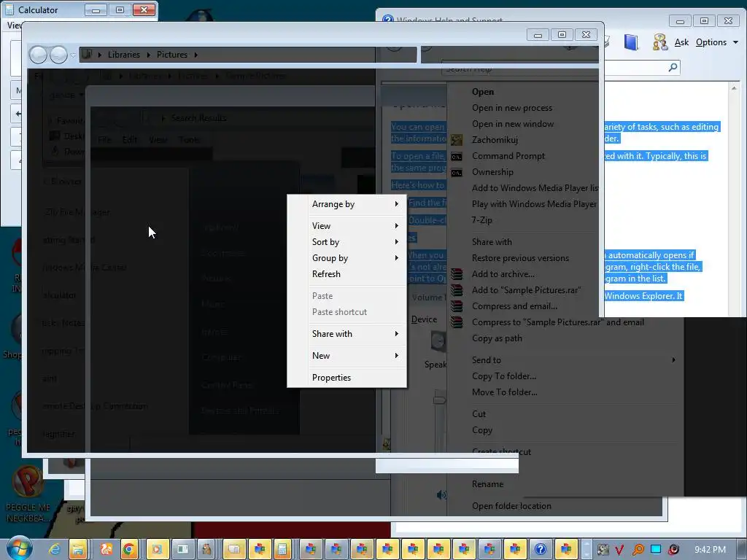The height and width of the screenshot is (560, 747).
Task: Launch Internet Explorer from the taskbar
Action: tap(55, 549)
